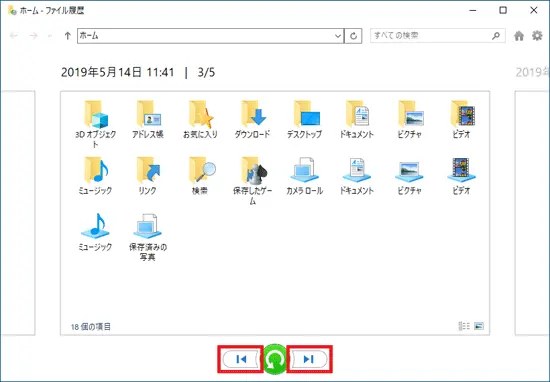
Task: Open the デスクトップ folder
Action: point(304,120)
